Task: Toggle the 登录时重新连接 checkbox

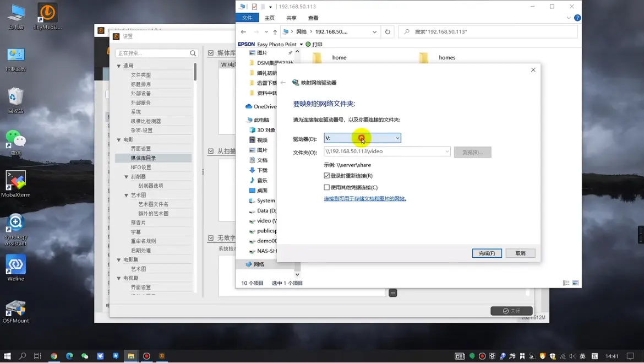Action: click(x=327, y=176)
